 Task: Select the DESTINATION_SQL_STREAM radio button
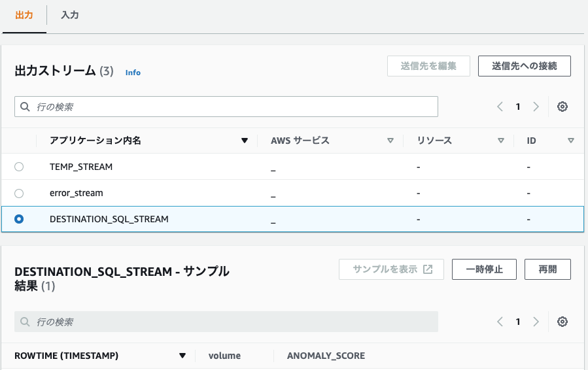(x=19, y=219)
